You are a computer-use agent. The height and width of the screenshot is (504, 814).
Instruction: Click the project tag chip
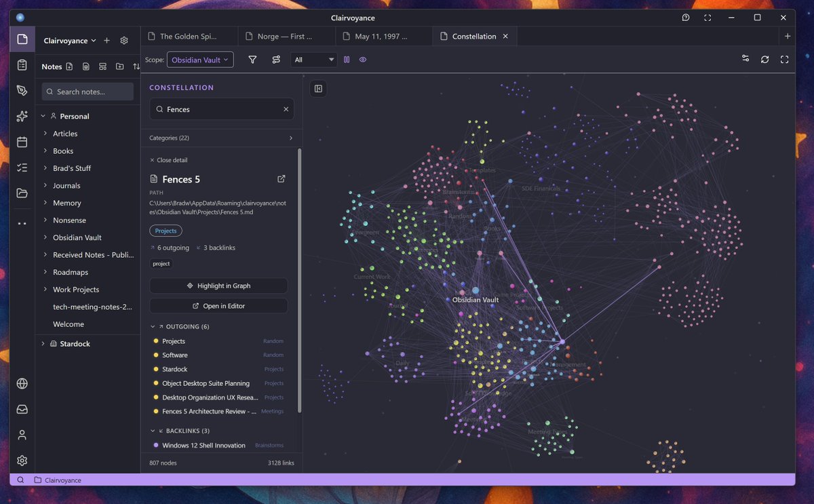[161, 263]
